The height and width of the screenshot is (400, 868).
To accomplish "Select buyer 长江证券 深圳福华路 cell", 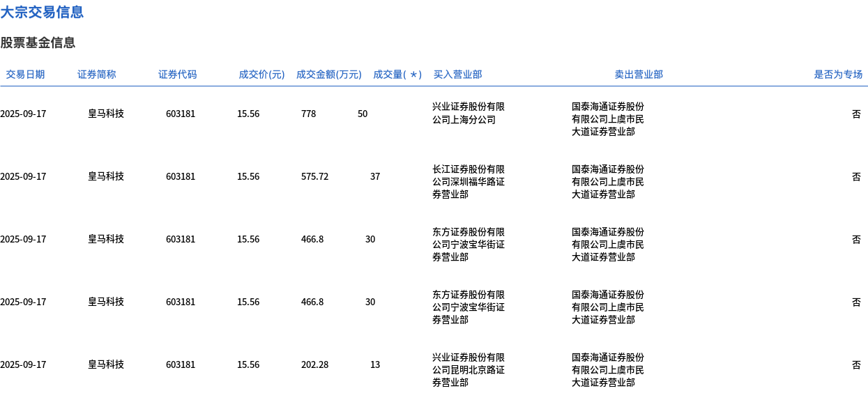I will coord(468,182).
